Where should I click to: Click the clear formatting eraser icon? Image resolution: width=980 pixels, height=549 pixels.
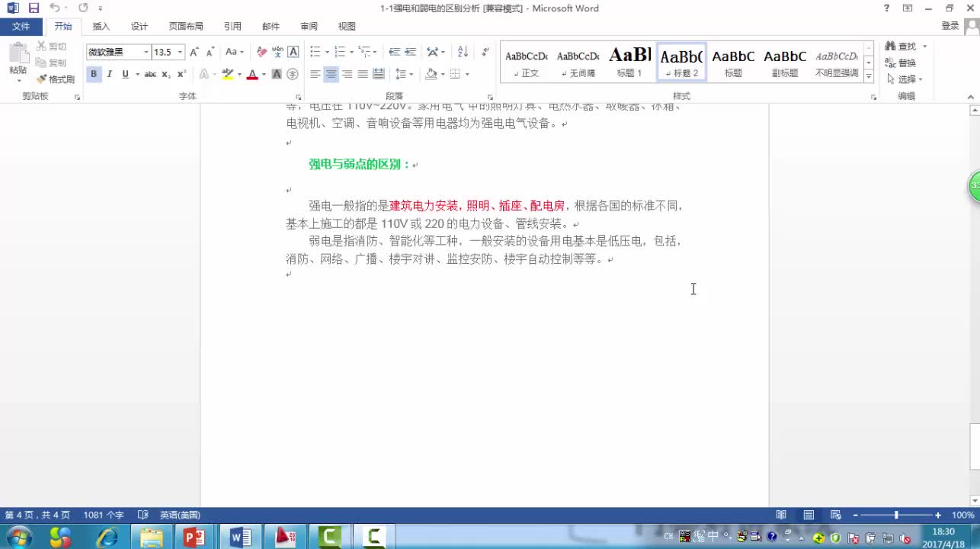tap(261, 52)
